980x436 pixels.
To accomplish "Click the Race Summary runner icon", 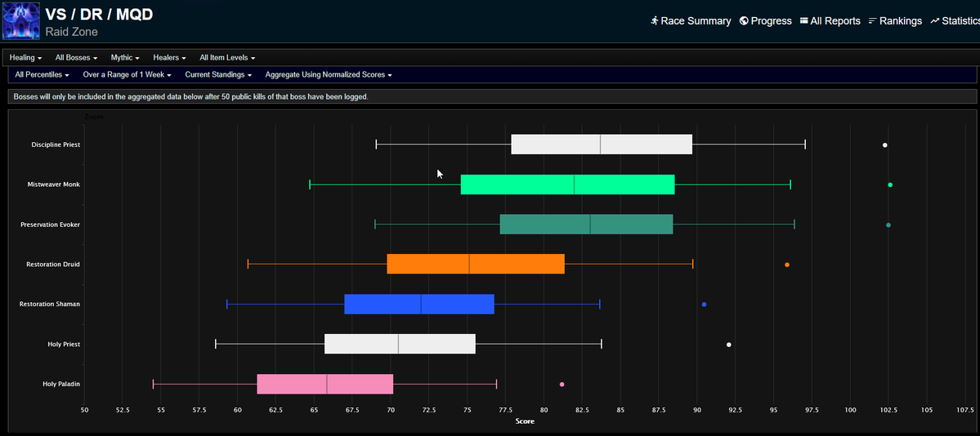I will [655, 20].
